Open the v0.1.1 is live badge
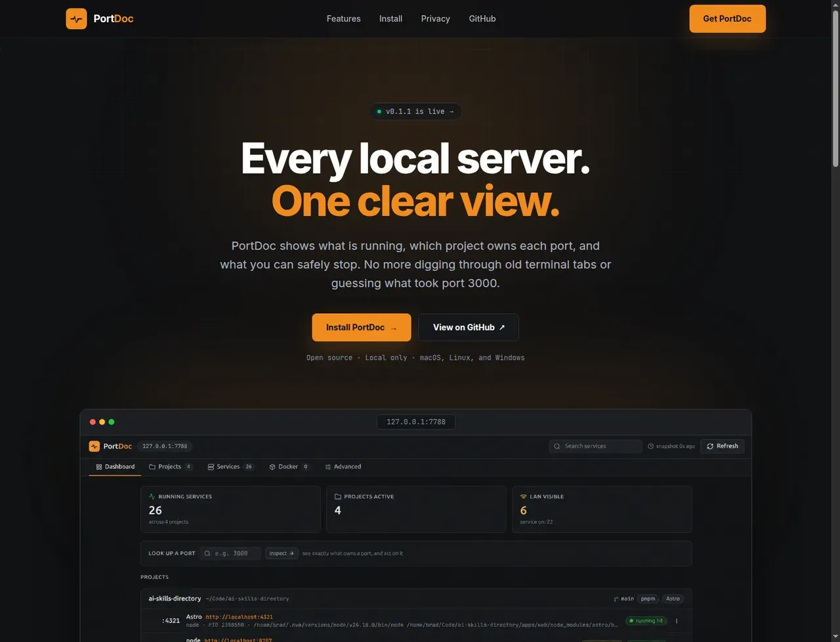 (415, 112)
